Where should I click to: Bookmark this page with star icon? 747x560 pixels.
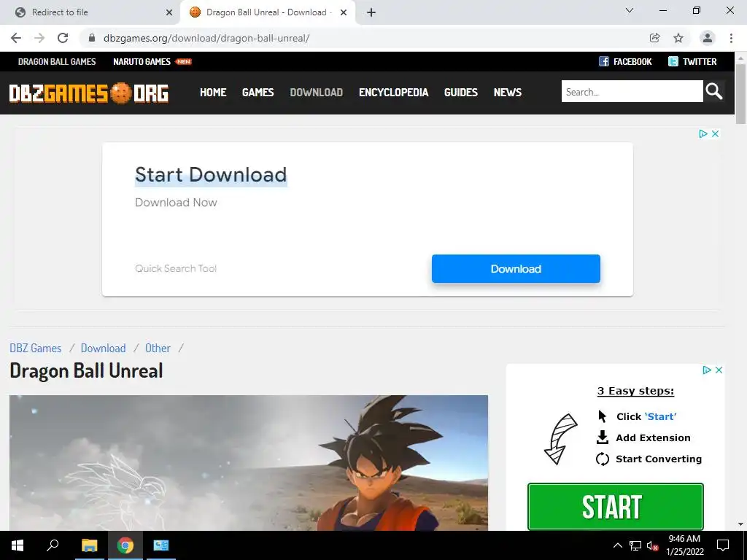pos(678,38)
